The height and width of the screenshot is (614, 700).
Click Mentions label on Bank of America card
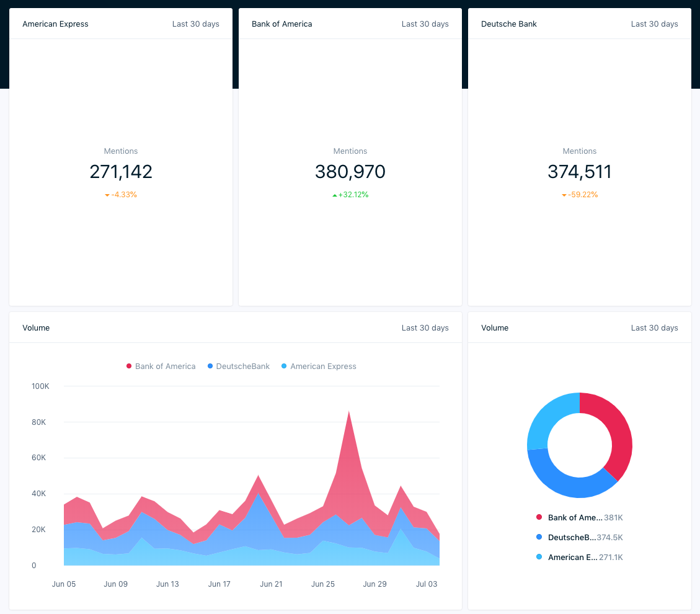coord(350,151)
